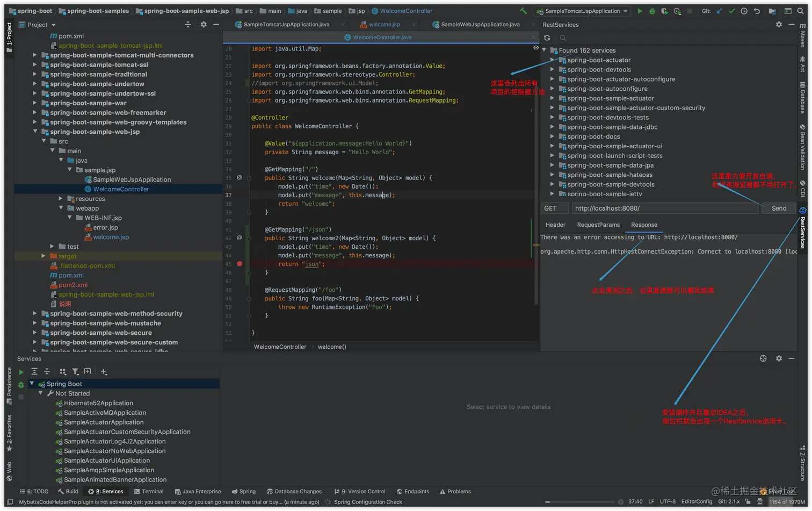Toggle the 2: Favorites tool window
The width and height of the screenshot is (812, 511).
pyautogui.click(x=9, y=433)
